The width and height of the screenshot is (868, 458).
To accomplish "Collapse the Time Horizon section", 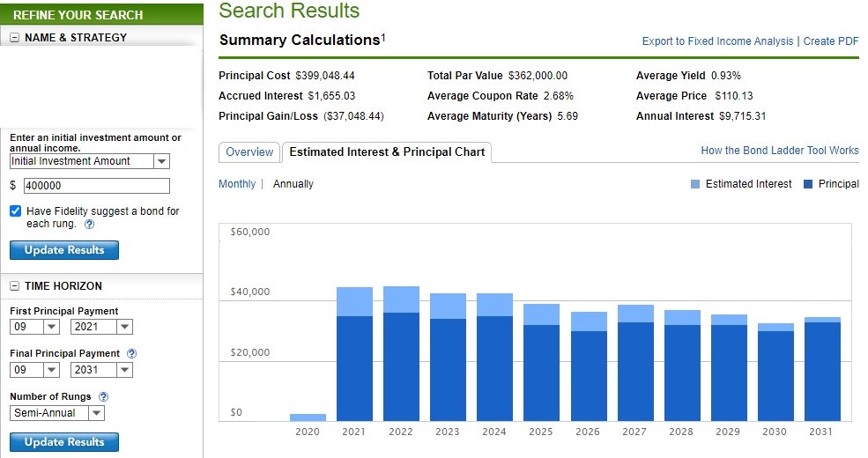I will coord(15,286).
